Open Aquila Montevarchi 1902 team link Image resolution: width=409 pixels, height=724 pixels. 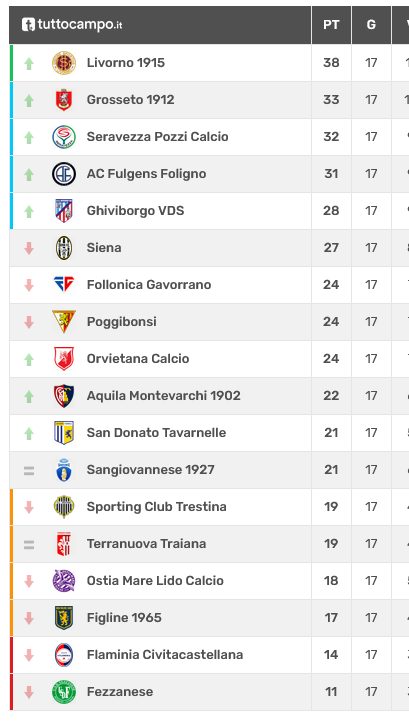[x=163, y=396]
